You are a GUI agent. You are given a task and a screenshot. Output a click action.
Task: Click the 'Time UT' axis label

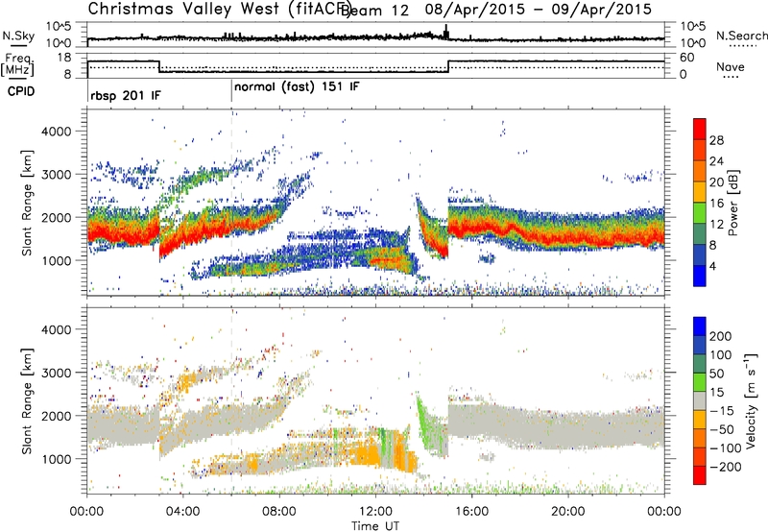(375, 525)
